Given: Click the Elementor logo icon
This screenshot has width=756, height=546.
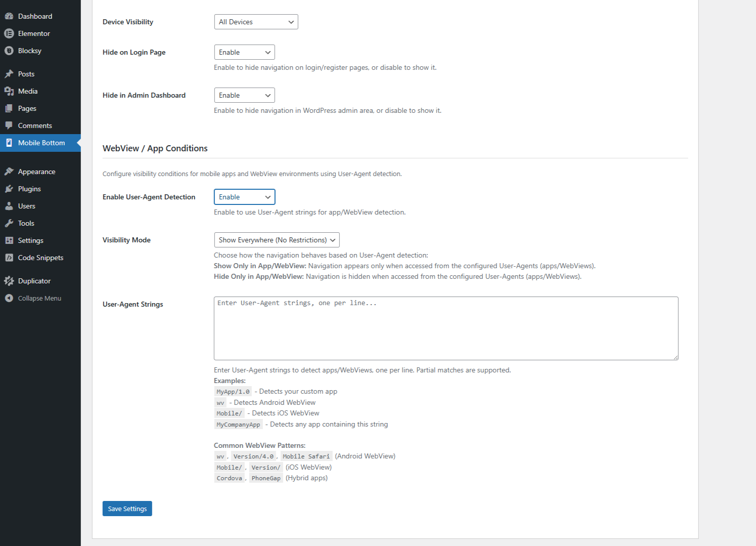Looking at the screenshot, I should (9, 33).
